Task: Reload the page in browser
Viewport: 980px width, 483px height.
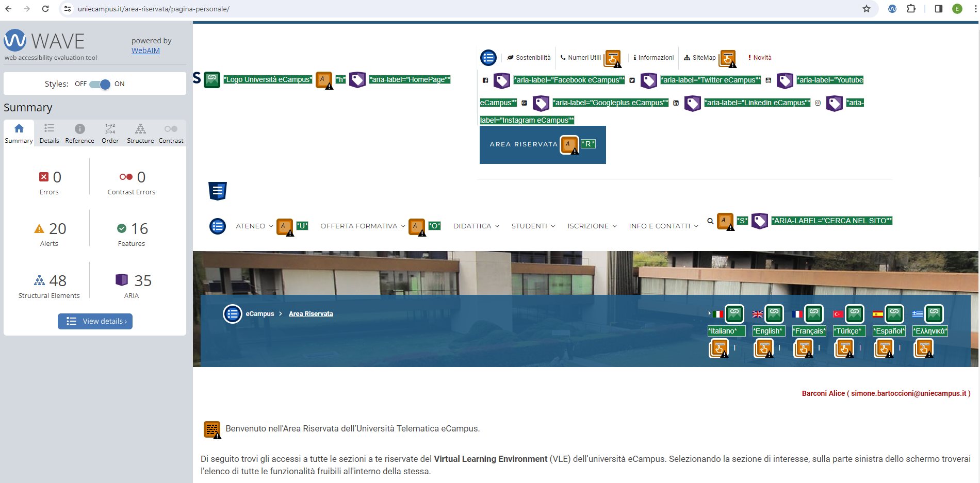Action: [x=45, y=9]
